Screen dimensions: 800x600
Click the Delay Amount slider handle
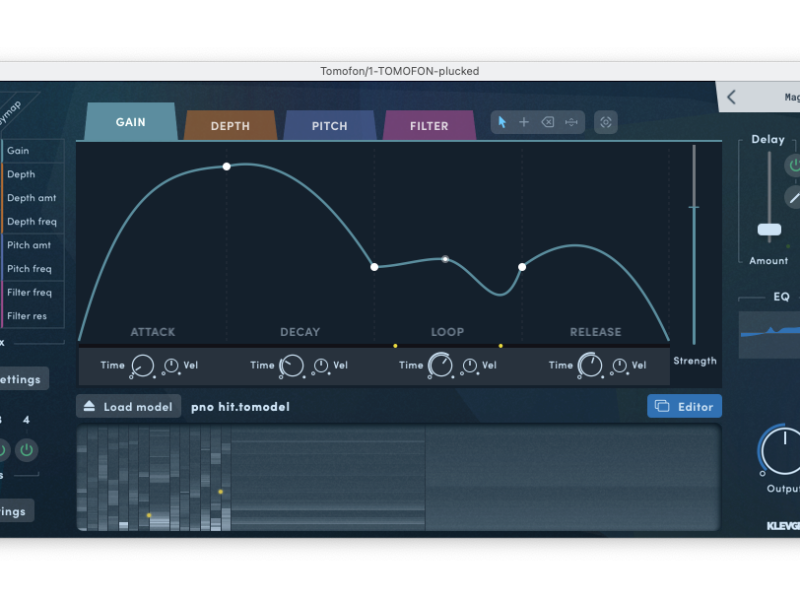[x=769, y=230]
